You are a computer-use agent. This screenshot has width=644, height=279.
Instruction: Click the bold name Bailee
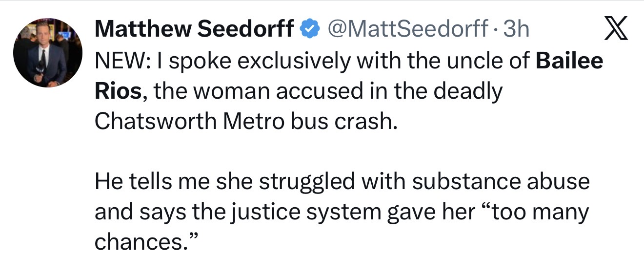point(569,62)
